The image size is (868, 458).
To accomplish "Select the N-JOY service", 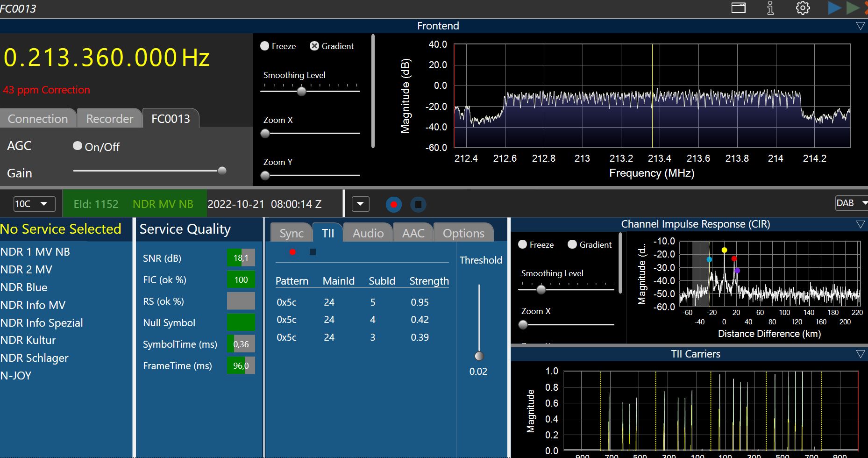I will (16, 376).
